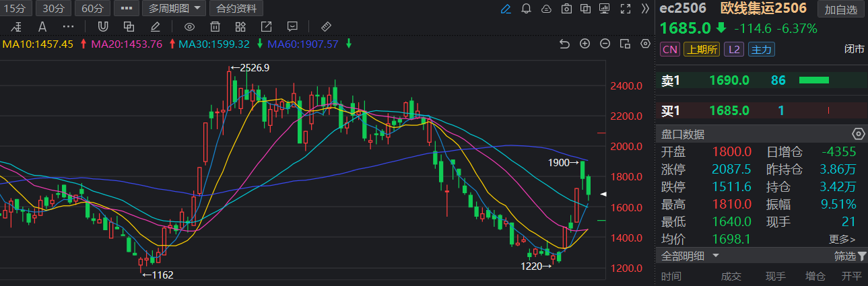Open 合约资料 contract info
Screen dimensions: 868x286
click(236, 9)
